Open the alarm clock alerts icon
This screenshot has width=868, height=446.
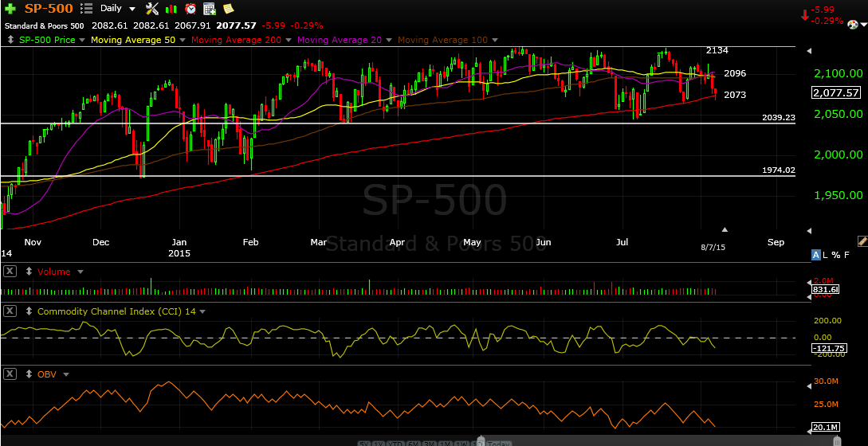pos(190,8)
